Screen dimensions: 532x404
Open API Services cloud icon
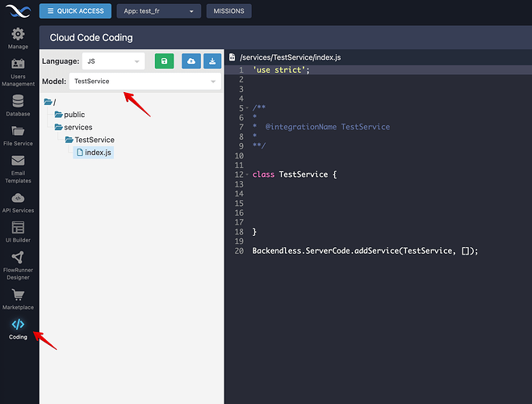coord(18,201)
